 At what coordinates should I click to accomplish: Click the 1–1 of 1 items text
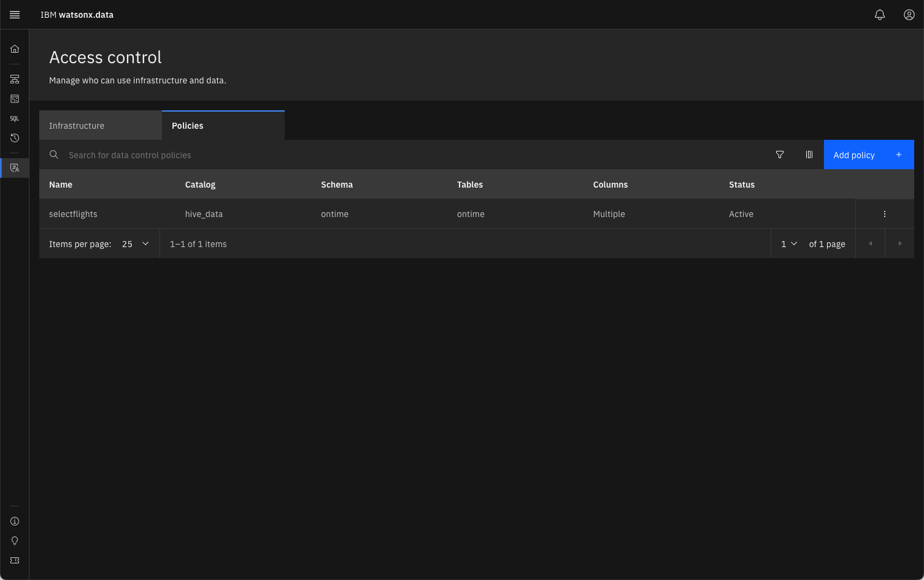pyautogui.click(x=198, y=244)
